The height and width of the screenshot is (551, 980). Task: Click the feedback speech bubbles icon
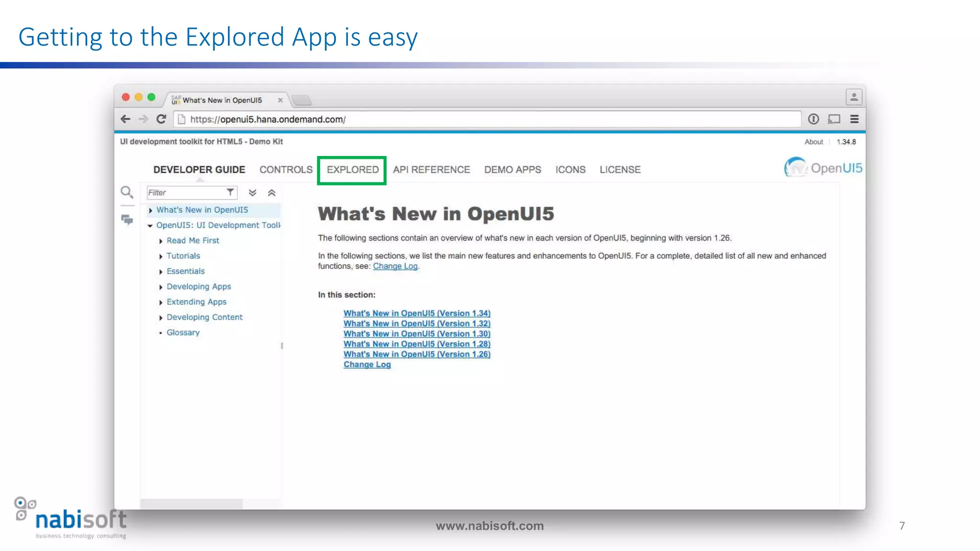pyautogui.click(x=127, y=220)
